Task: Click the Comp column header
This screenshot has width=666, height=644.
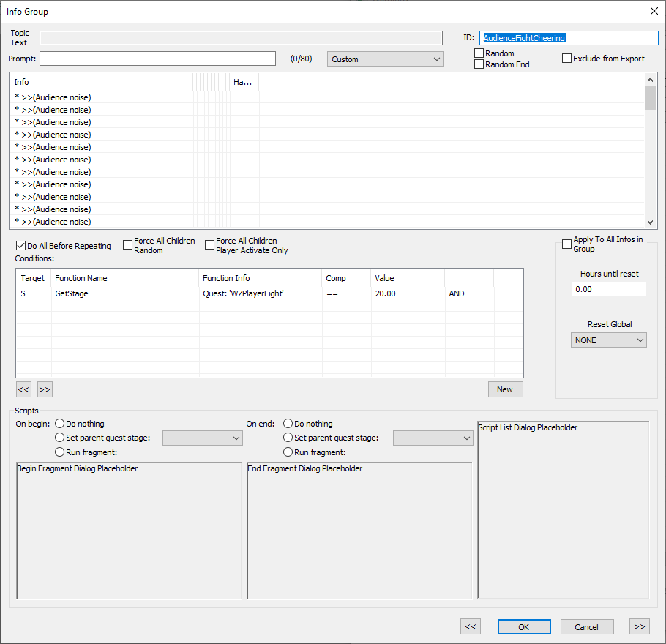Action: tap(347, 278)
